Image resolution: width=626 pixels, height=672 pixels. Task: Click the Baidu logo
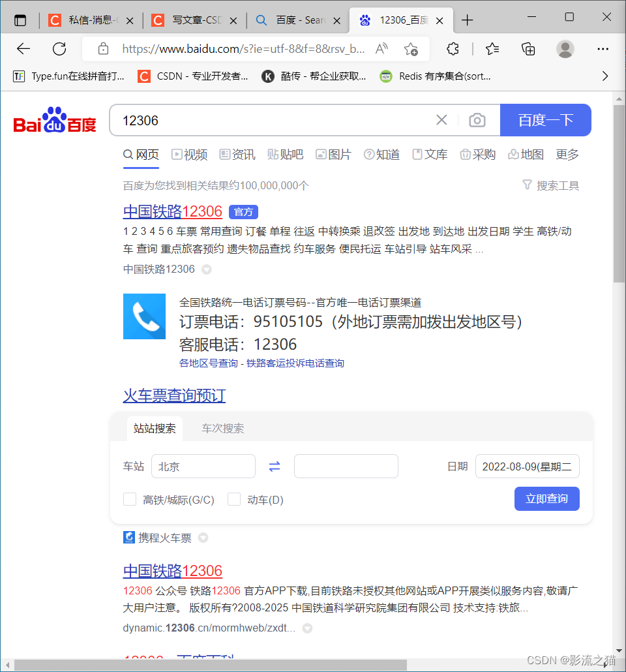click(55, 120)
